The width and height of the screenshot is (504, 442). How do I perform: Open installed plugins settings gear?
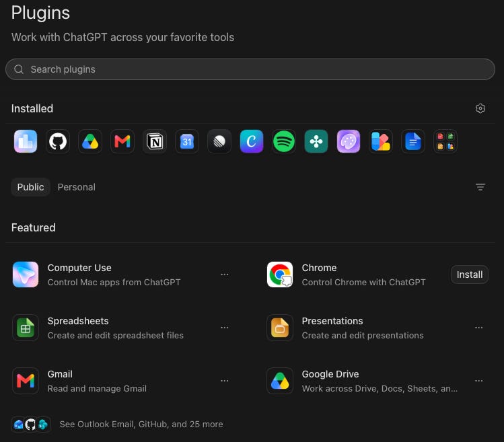point(480,108)
